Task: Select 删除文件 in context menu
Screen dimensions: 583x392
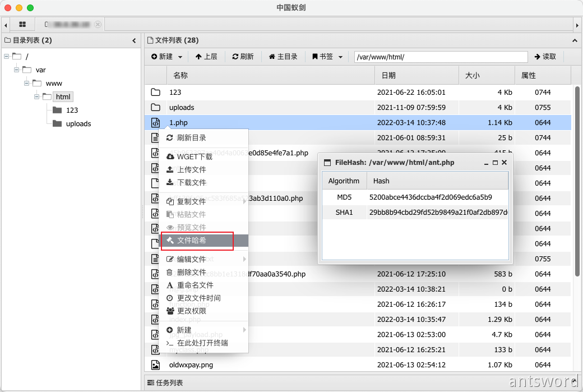Action: (192, 272)
